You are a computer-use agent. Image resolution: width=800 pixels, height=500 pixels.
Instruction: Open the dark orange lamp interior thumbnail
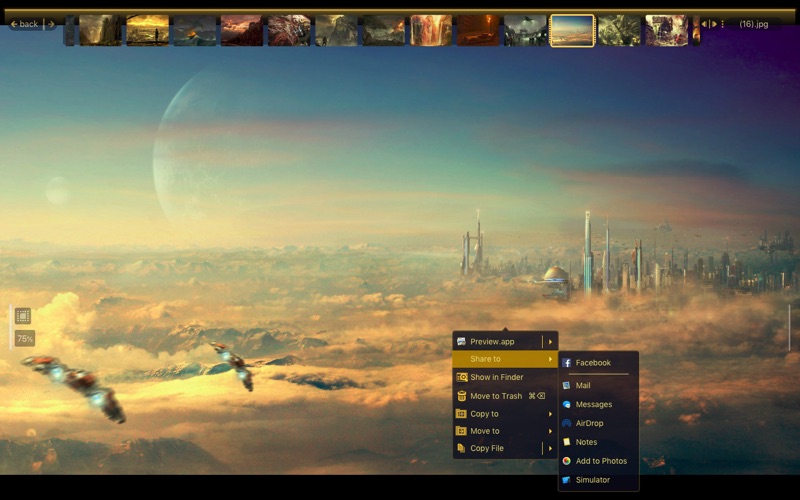pyautogui.click(x=478, y=31)
